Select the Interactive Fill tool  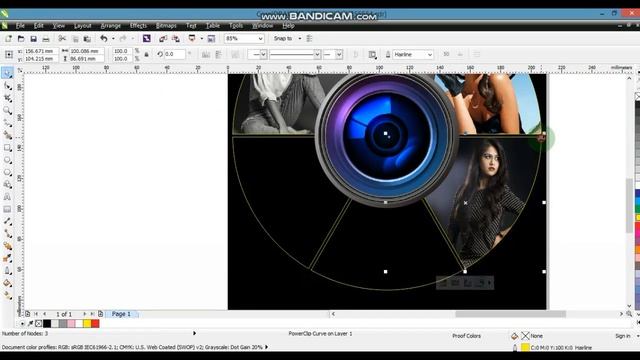coord(7,295)
